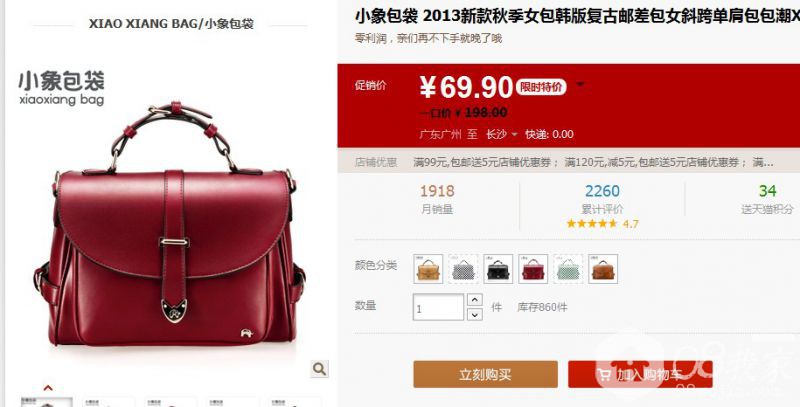
Task: Click the 加入购物车 add to cart button
Action: 640,374
